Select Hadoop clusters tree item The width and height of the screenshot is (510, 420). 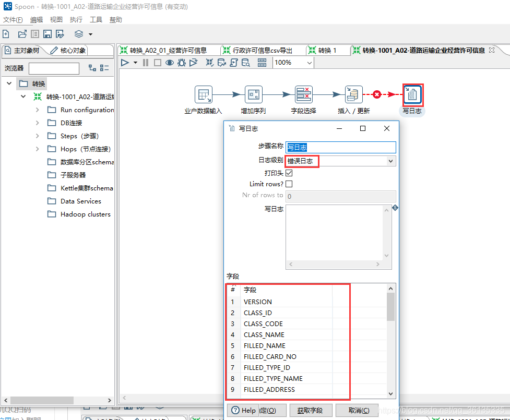point(86,214)
